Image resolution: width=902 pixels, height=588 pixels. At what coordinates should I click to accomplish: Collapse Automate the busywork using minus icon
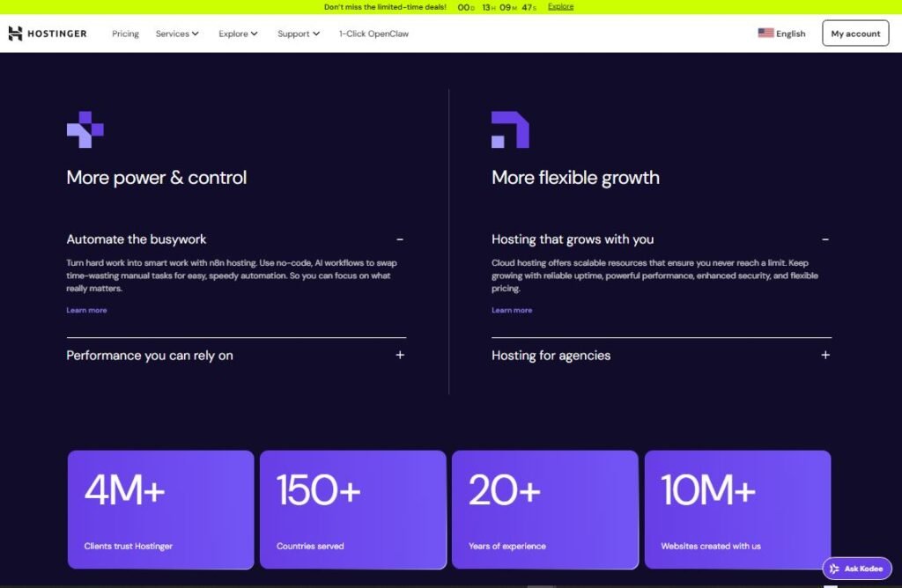tap(400, 239)
